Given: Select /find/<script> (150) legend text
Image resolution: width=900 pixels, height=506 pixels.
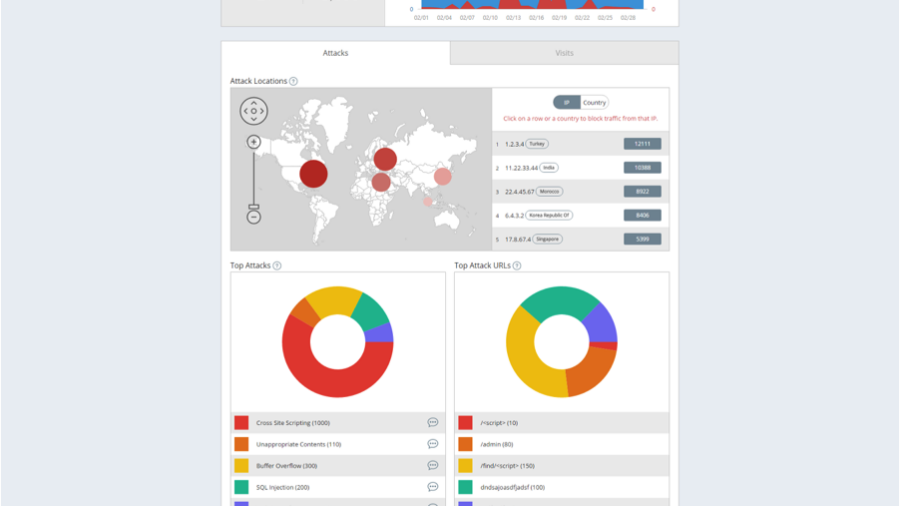Looking at the screenshot, I should (507, 466).
